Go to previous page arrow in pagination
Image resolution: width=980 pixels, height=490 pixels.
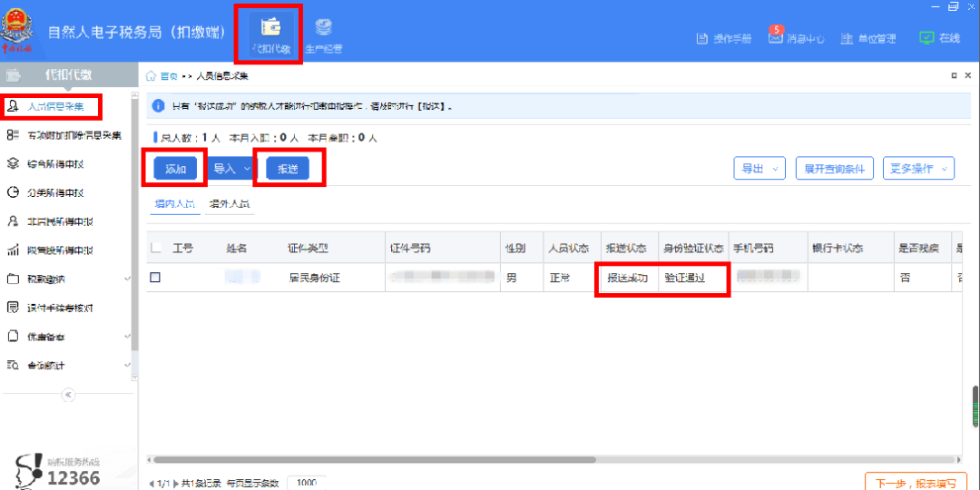(x=152, y=483)
